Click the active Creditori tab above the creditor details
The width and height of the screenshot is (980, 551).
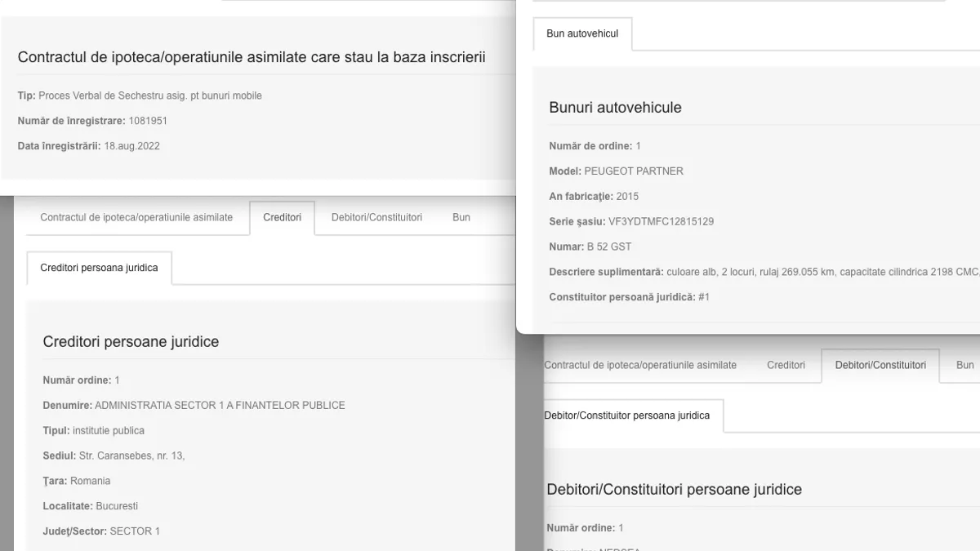[282, 218]
